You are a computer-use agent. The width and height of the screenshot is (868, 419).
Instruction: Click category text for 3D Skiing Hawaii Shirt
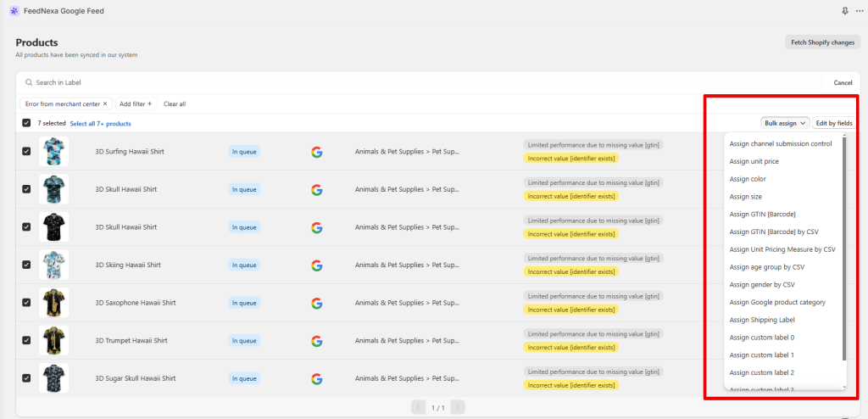click(x=407, y=265)
